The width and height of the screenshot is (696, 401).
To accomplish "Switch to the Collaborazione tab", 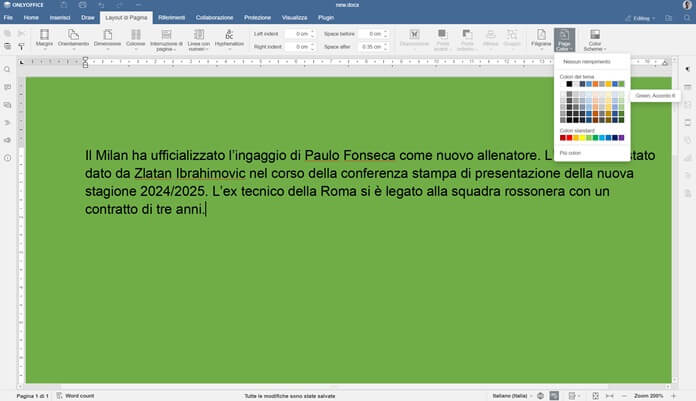I will [x=214, y=18].
